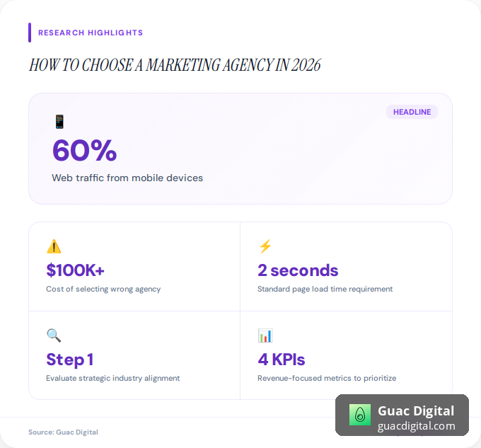Click the "60%" headline statistic

tap(84, 150)
